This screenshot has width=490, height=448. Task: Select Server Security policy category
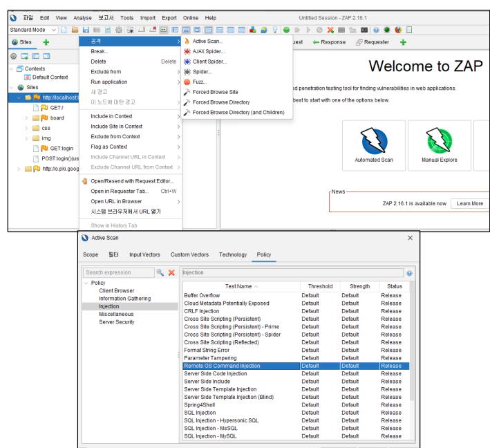tap(116, 321)
